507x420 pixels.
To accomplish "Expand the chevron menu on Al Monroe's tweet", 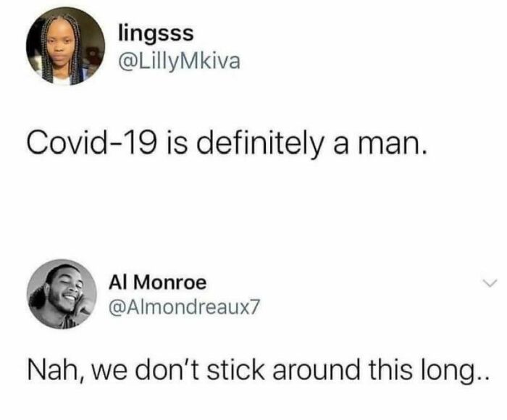I will point(490,283).
